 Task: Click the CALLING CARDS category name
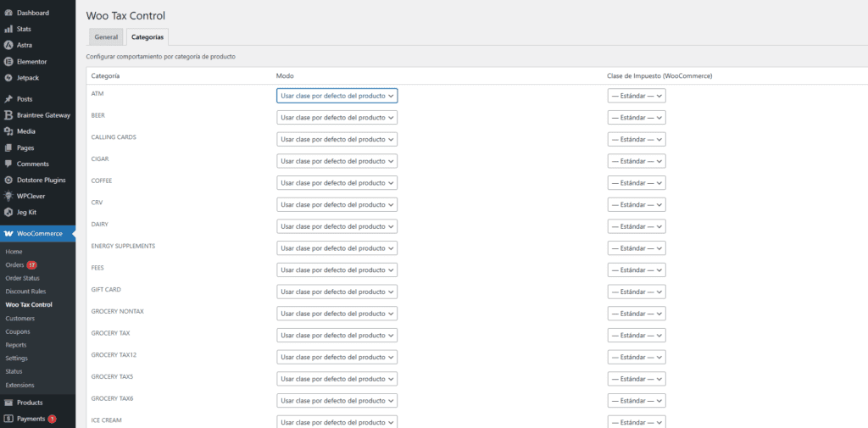pyautogui.click(x=114, y=136)
